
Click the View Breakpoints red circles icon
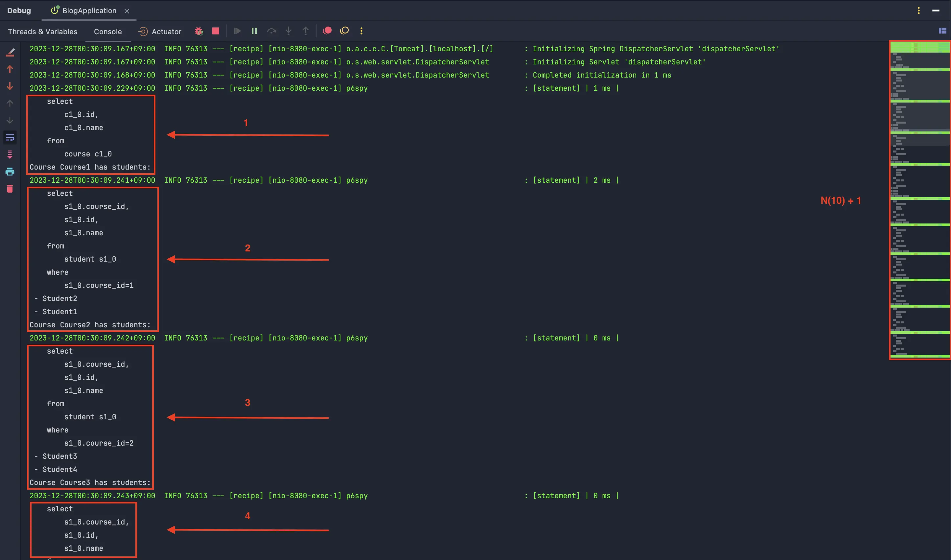click(x=327, y=31)
